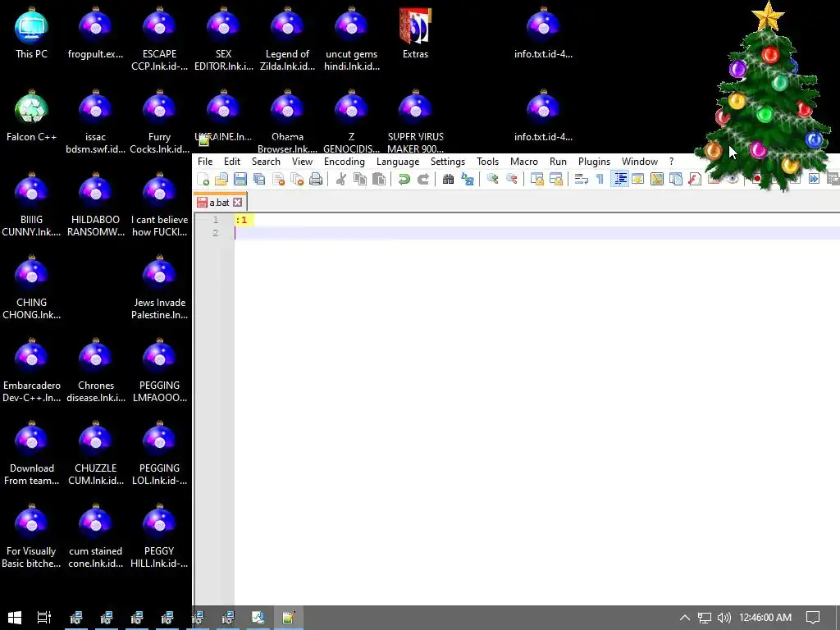Open the Search menu
This screenshot has height=630, width=840.
[267, 162]
